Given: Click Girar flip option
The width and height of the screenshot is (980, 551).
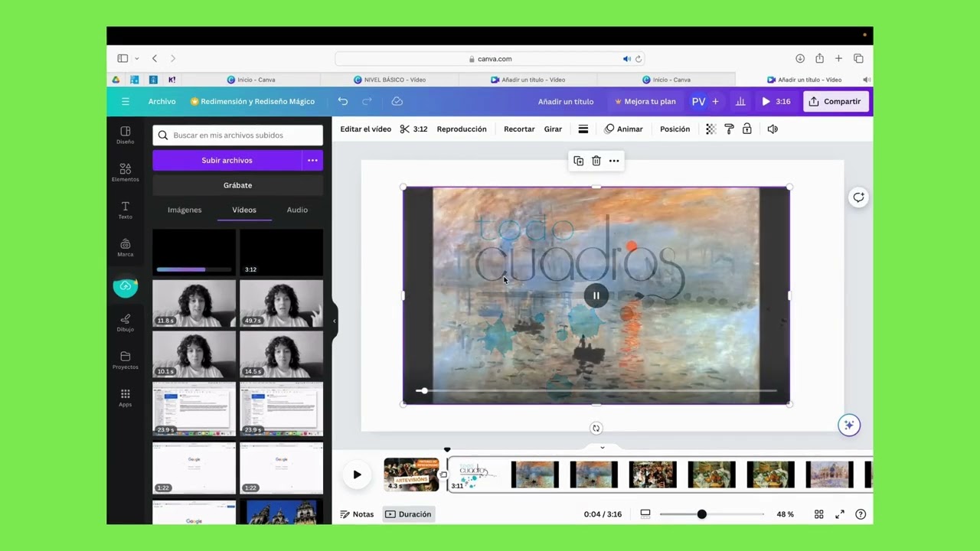Looking at the screenshot, I should pos(553,129).
